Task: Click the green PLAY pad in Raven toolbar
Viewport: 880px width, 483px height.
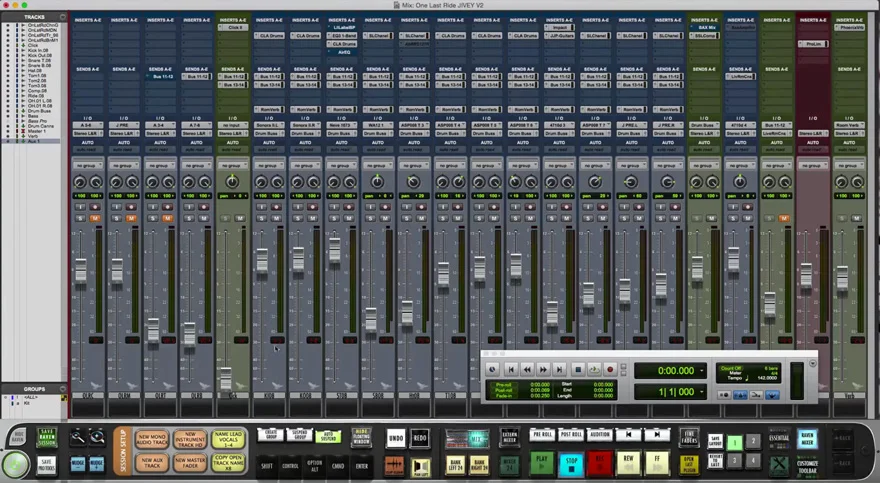Action: coord(542,464)
